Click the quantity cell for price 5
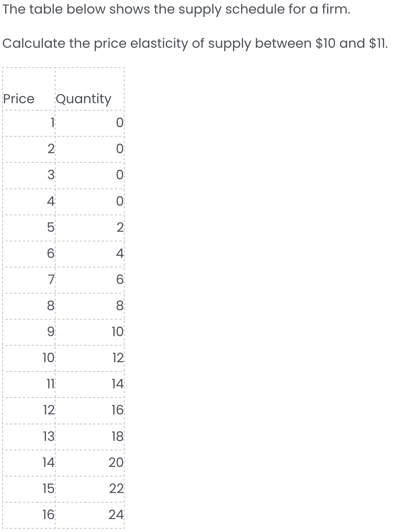 click(120, 228)
